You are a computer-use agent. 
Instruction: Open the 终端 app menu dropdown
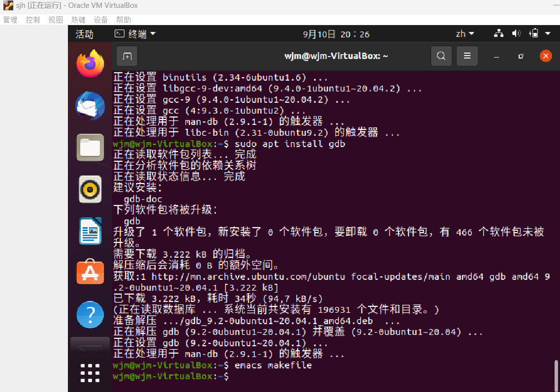point(135,34)
